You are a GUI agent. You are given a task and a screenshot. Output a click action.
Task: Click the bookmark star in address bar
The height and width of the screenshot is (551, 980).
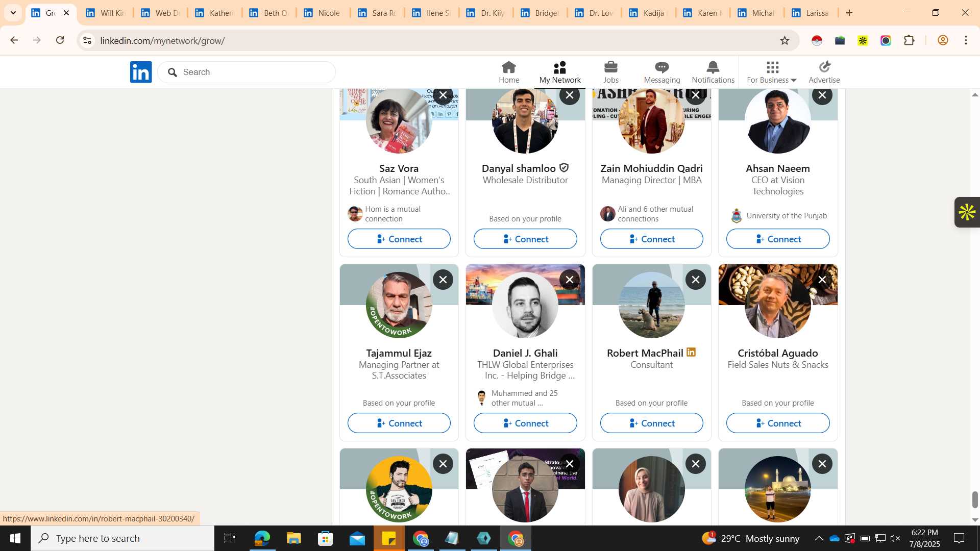(x=785, y=40)
